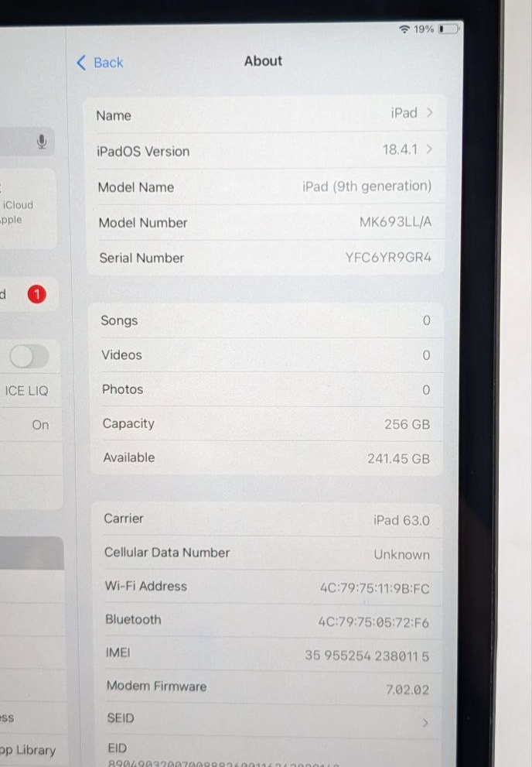The image size is (532, 767).
Task: Tap the red notification badge
Action: click(36, 294)
